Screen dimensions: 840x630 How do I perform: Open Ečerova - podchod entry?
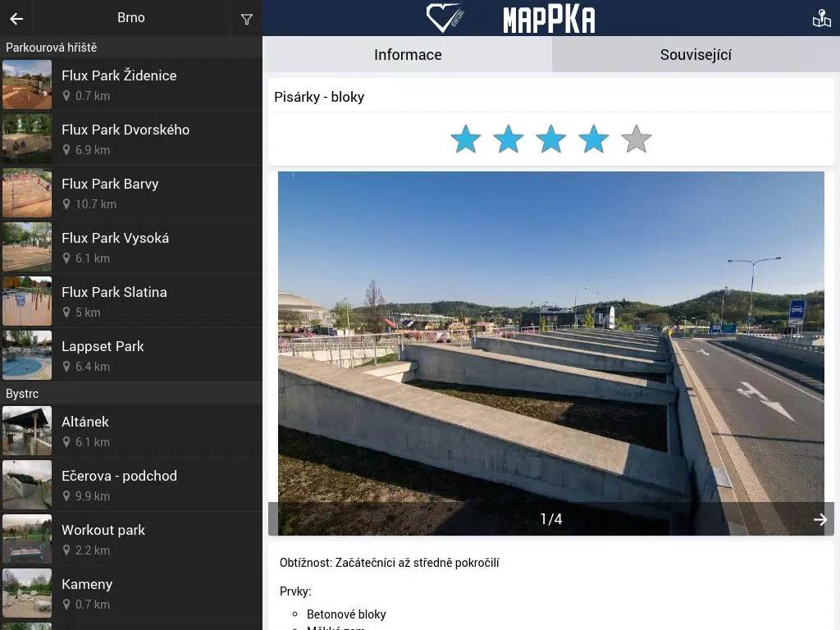pyautogui.click(x=131, y=485)
